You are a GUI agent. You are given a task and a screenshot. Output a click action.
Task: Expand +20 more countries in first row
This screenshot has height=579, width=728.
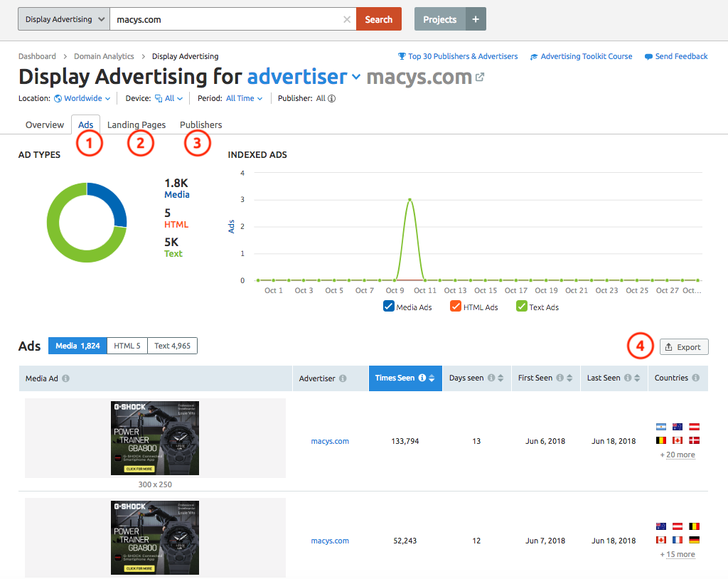[678, 455]
